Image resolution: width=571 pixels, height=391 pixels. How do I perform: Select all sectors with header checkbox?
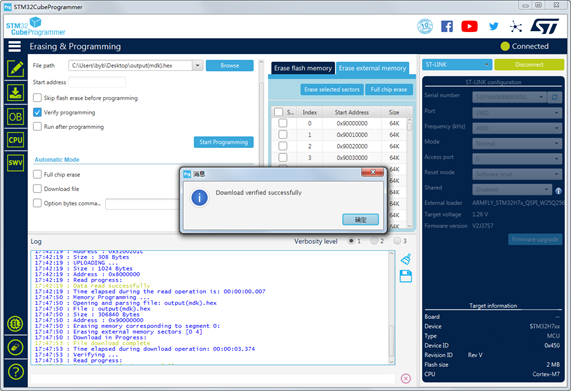pyautogui.click(x=279, y=112)
